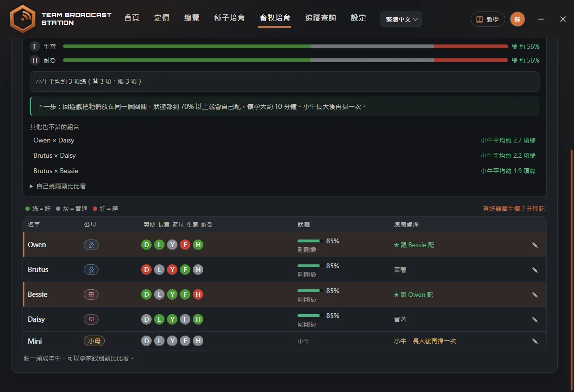Expand 自己挑兩頭比比看 section
574x392 pixels.
(x=58, y=186)
